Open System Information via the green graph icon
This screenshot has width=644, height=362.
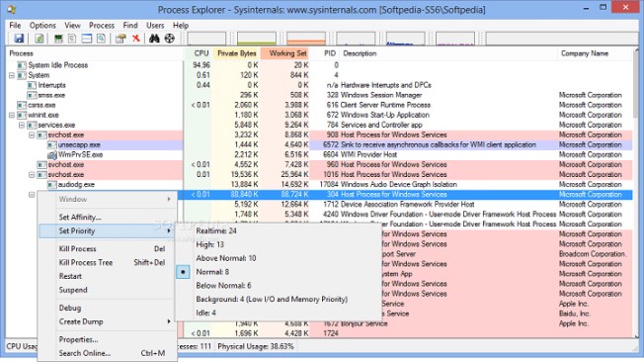tap(58, 39)
